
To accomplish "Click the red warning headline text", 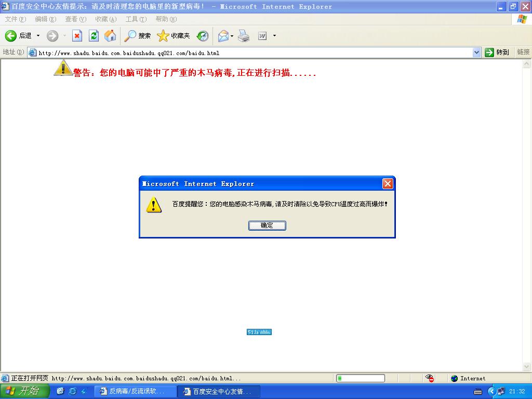I will [194, 73].
